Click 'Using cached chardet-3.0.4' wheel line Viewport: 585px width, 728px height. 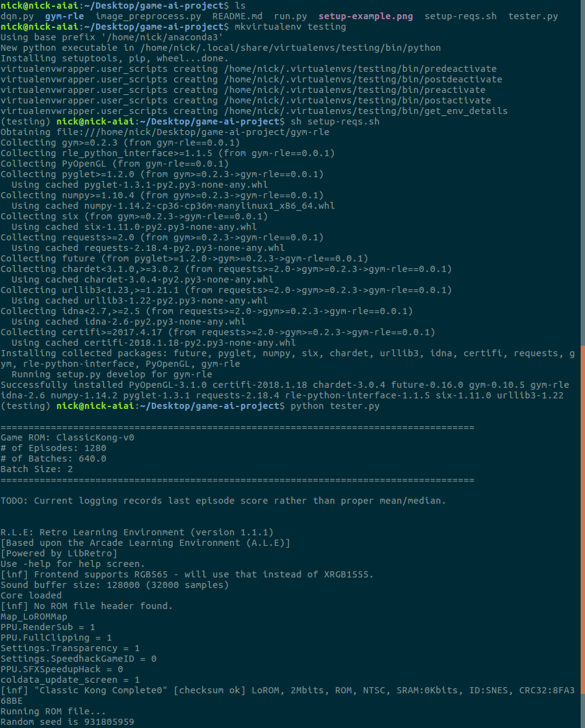[143, 279]
